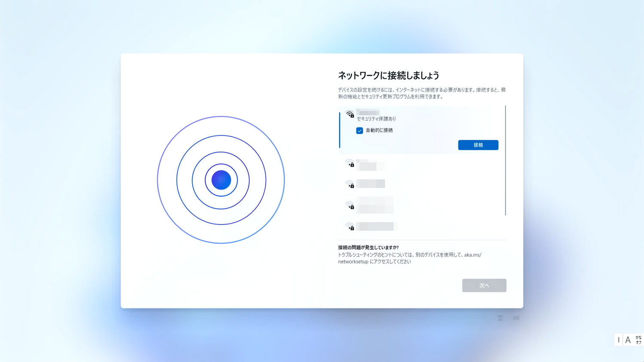This screenshot has width=644, height=362.
Task: Toggle the かな input mode indicator
Action: [638, 339]
